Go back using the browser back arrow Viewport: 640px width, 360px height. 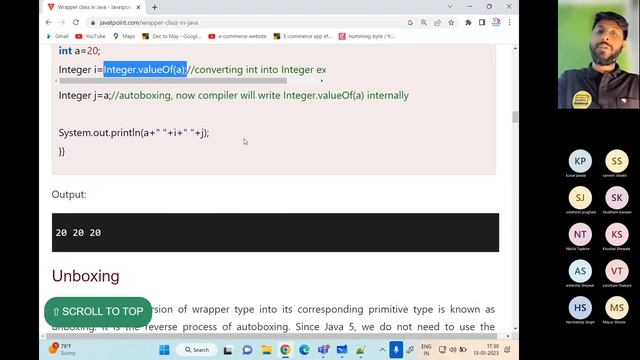coord(49,22)
